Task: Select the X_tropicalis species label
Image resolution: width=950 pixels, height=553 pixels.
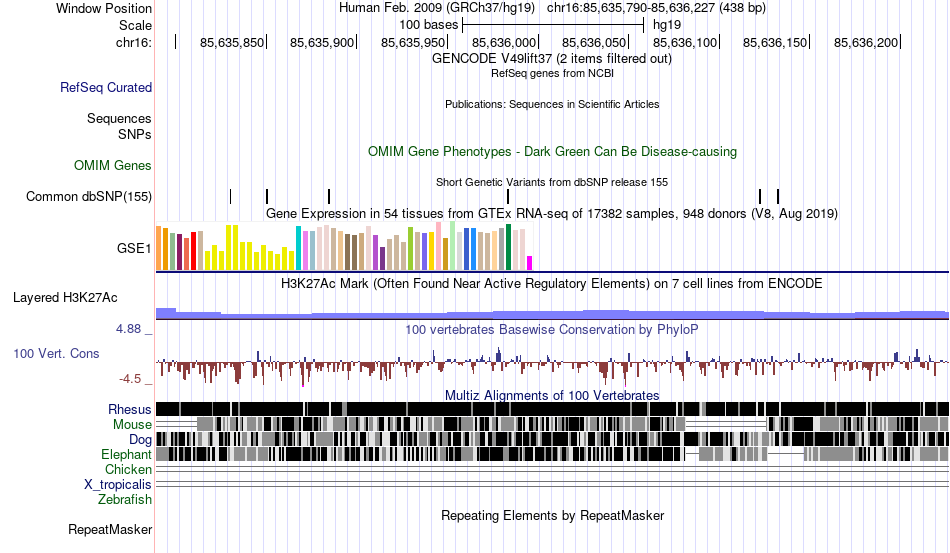Action: pos(118,485)
